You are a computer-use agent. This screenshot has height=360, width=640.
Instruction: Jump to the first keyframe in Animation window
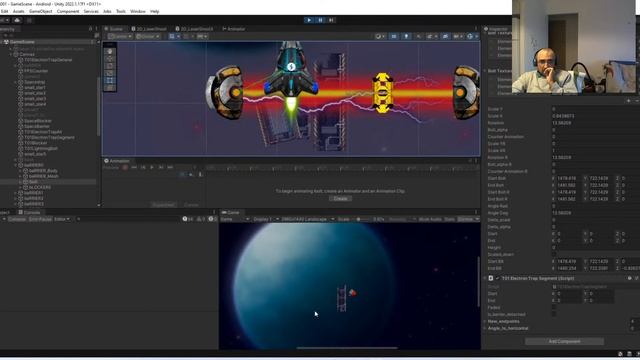click(x=134, y=167)
